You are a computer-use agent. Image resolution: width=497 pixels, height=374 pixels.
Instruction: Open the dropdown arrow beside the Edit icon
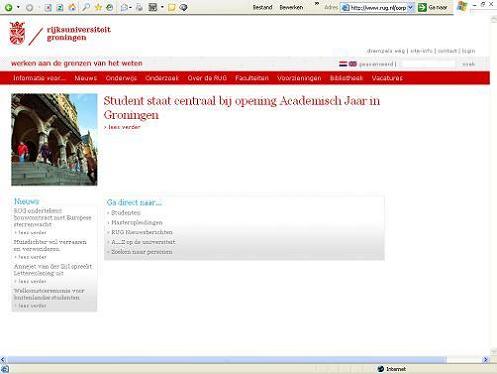click(x=162, y=7)
